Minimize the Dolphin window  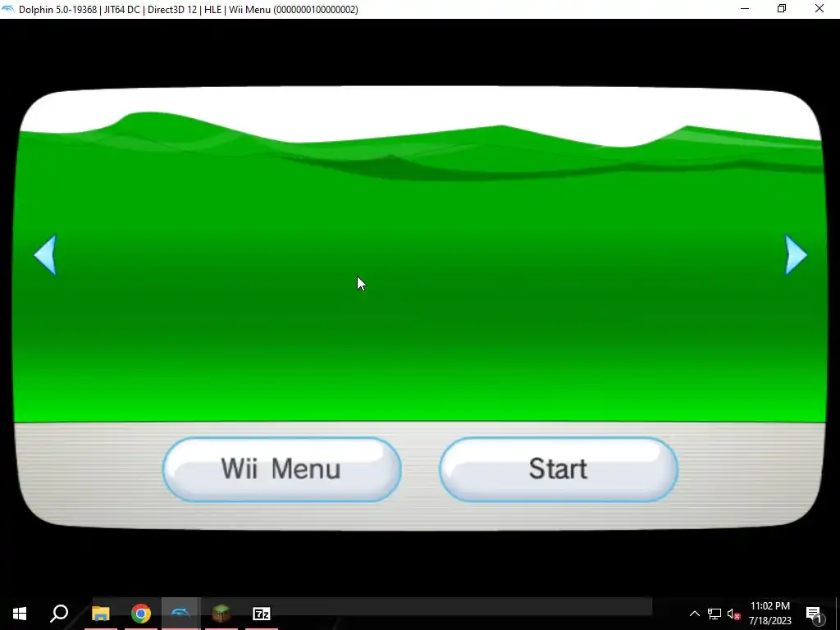(745, 8)
